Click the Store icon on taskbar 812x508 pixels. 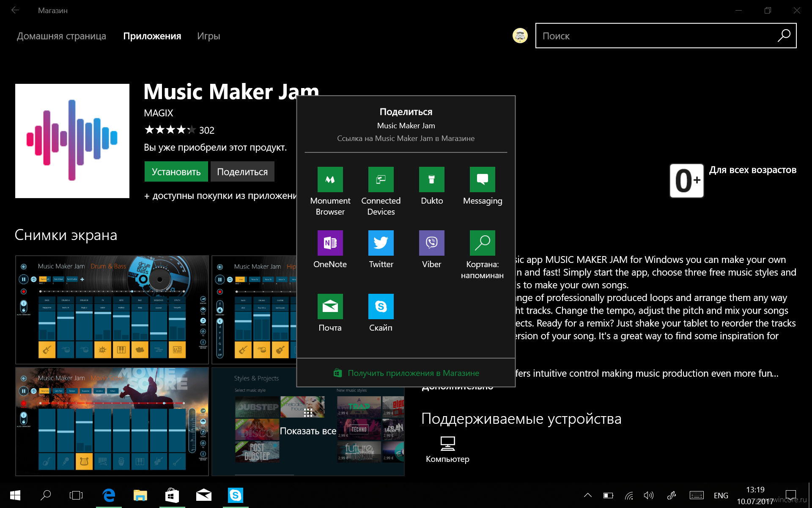click(172, 495)
